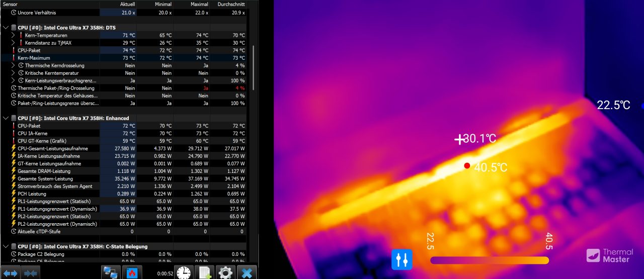Expand the Kern-Leistungsverbrauchsgrenz... row
The height and width of the screenshot is (279, 644).
13,80
